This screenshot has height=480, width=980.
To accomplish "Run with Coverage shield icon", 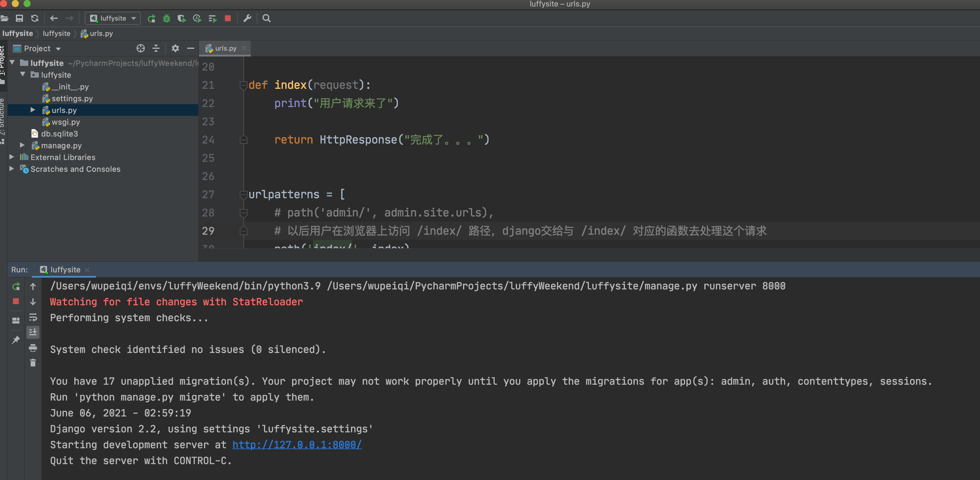I will point(182,18).
